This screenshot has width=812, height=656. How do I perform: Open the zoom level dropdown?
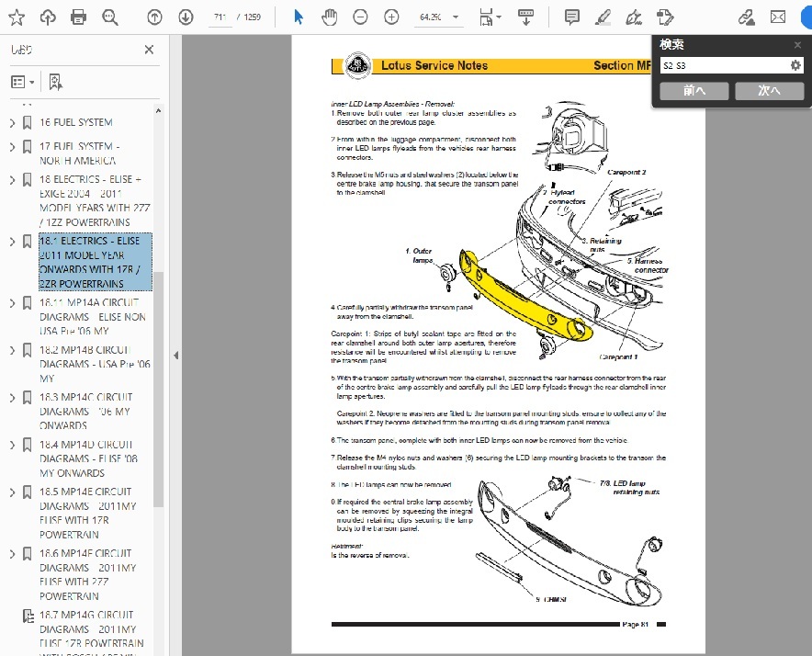point(456,17)
